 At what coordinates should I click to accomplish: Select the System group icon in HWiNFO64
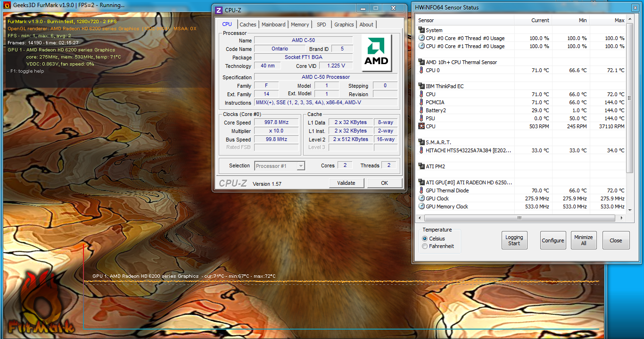coord(421,30)
